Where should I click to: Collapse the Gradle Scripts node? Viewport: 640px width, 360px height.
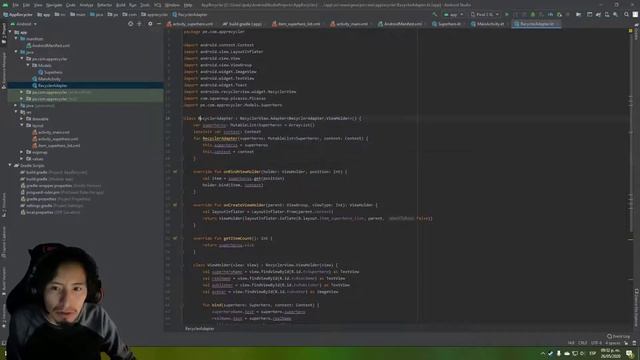pos(10,165)
